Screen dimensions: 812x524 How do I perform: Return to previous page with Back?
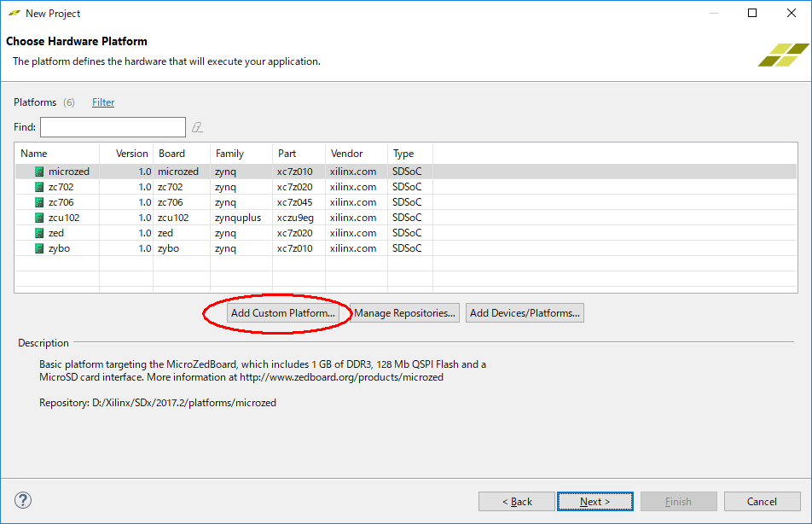[x=517, y=501]
